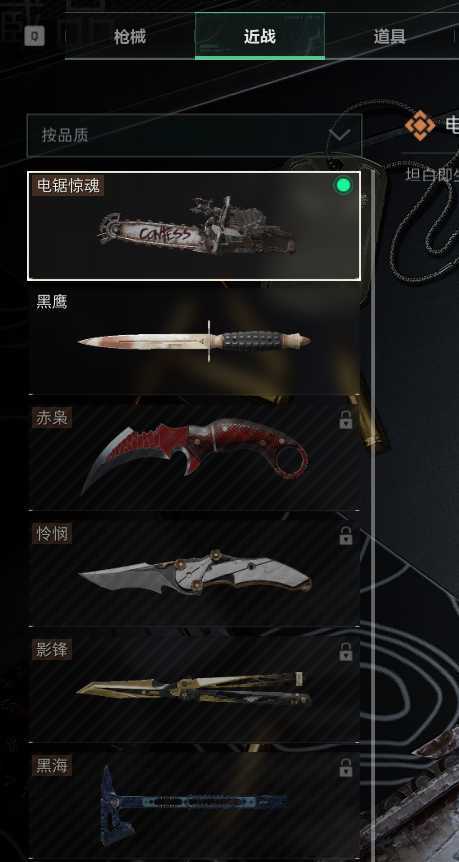This screenshot has height=862, width=459.
Task: Choose the 黑海 tactical axe skin
Action: coord(194,805)
